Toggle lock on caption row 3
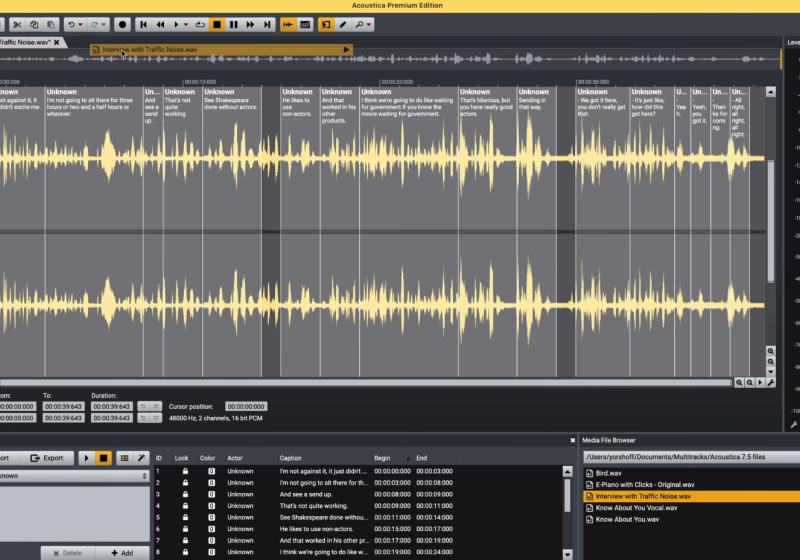 click(185, 494)
